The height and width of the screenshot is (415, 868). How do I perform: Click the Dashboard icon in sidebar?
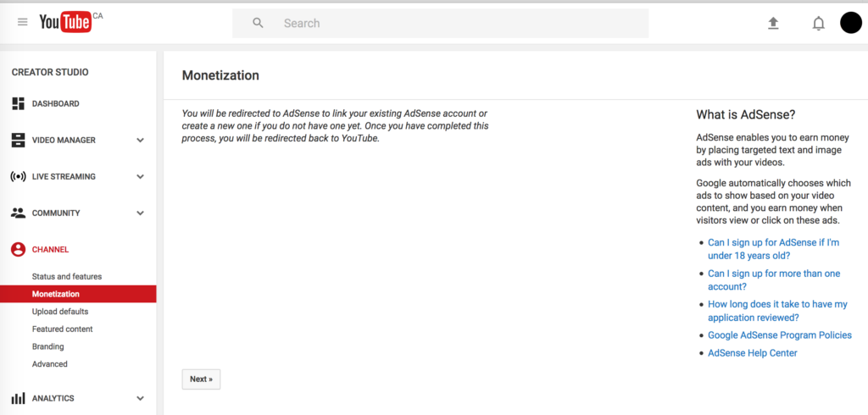pyautogui.click(x=19, y=103)
